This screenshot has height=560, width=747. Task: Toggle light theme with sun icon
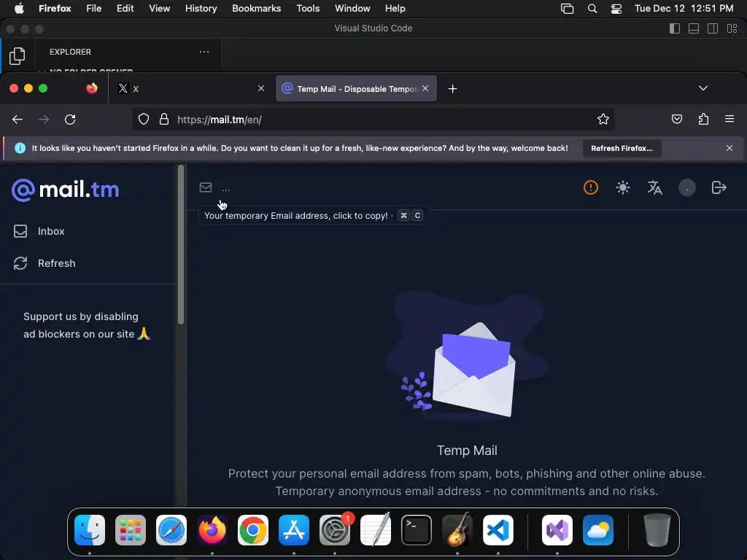623,187
